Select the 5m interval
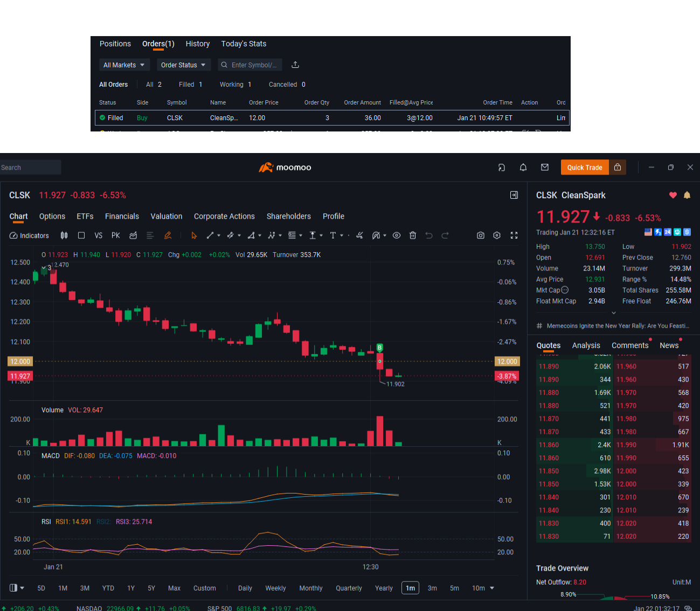 pyautogui.click(x=455, y=588)
